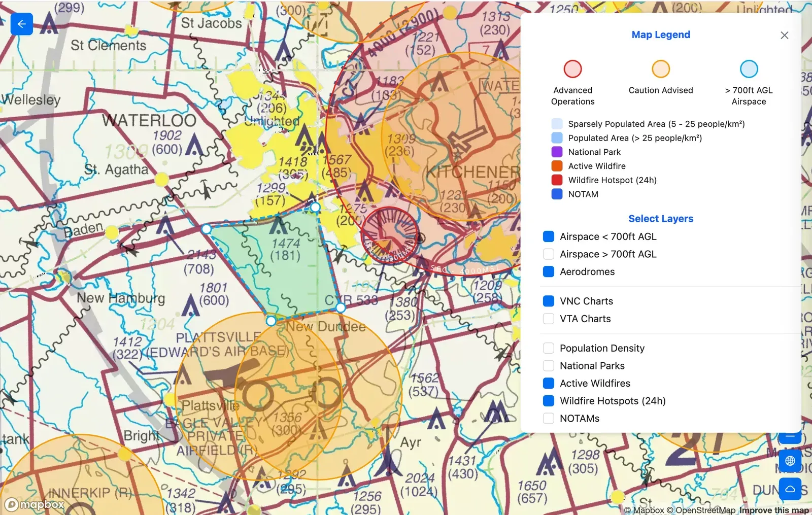The height and width of the screenshot is (515, 812).
Task: Click the KITCHENER airport label
Action: click(x=472, y=172)
